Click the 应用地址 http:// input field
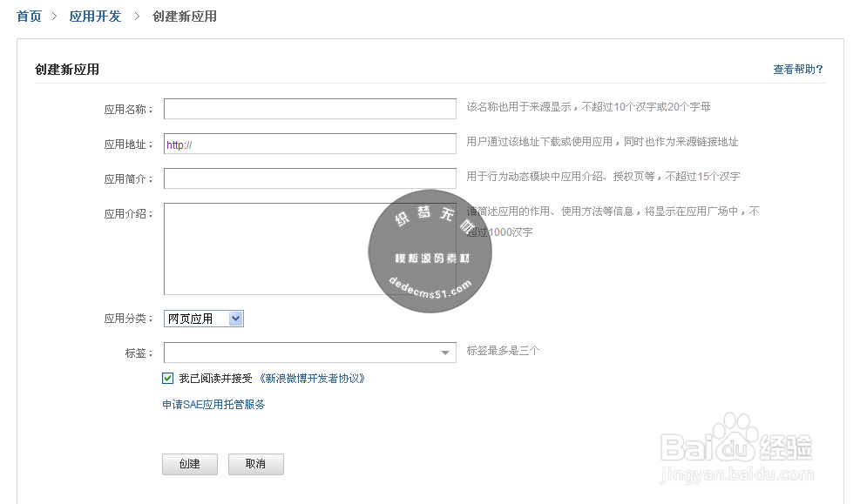 tap(309, 144)
